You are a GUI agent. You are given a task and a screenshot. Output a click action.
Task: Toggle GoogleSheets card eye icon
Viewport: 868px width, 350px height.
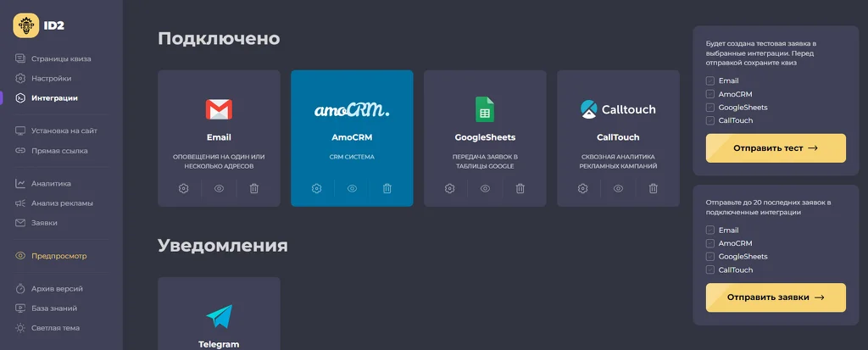(485, 188)
